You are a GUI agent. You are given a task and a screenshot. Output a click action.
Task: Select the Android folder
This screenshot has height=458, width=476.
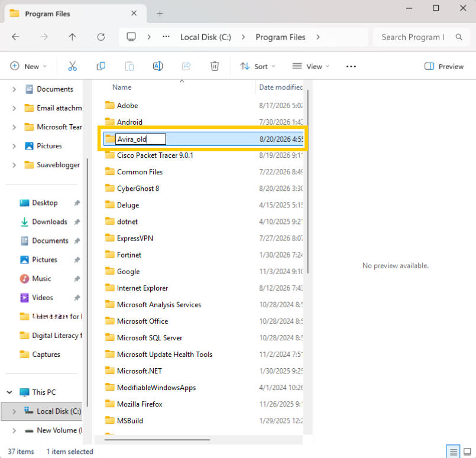click(x=129, y=122)
